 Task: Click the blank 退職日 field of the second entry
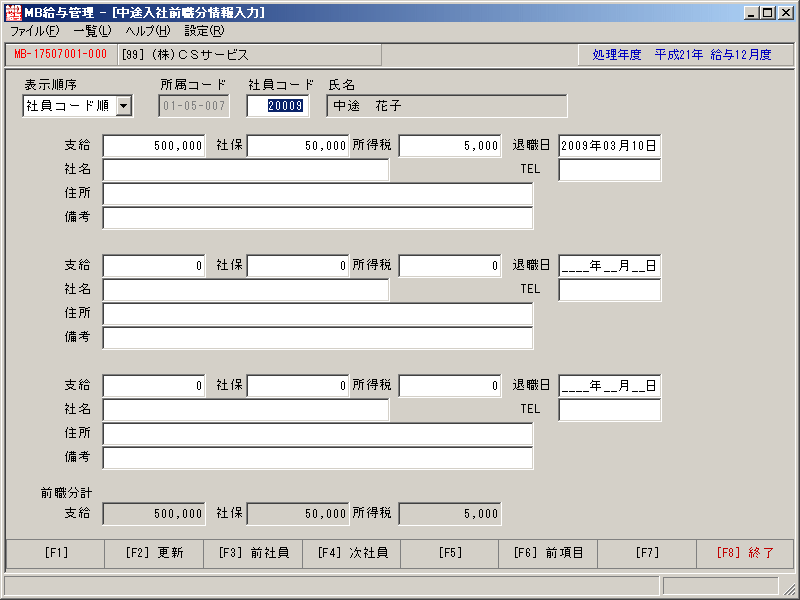pyautogui.click(x=610, y=266)
